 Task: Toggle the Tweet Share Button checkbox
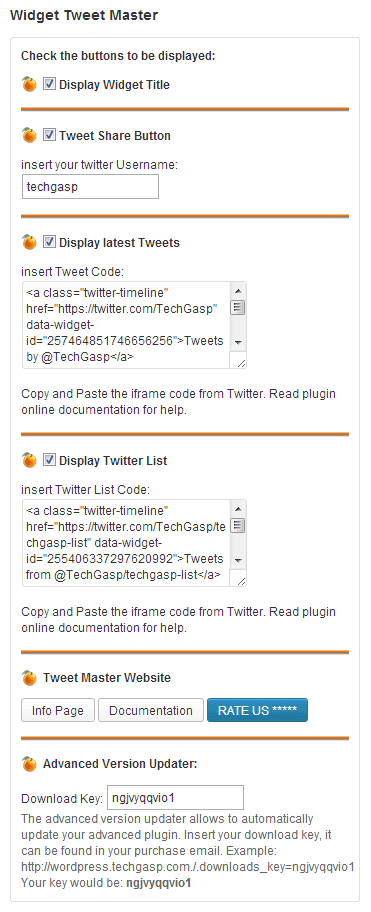tap(49, 135)
